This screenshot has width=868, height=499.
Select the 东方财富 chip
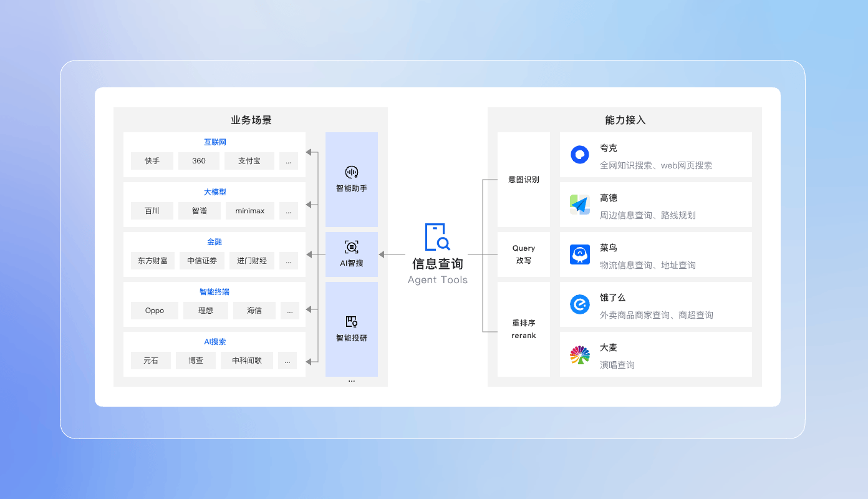(153, 261)
